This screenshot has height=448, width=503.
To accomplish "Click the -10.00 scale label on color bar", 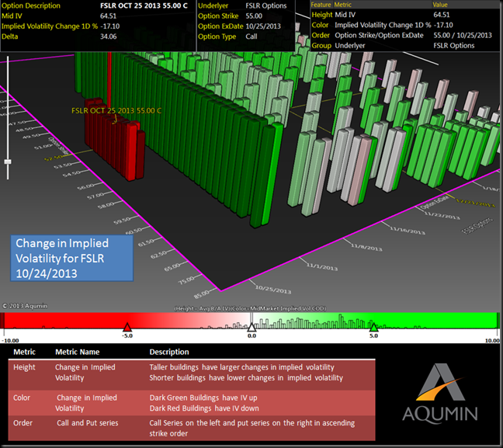I will point(10,341).
